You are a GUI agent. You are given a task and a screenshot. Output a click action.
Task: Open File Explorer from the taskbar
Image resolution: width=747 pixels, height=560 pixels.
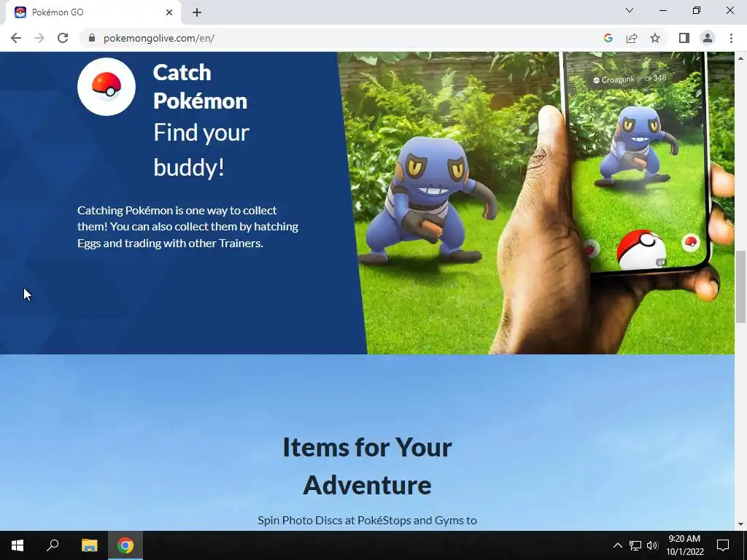(89, 545)
